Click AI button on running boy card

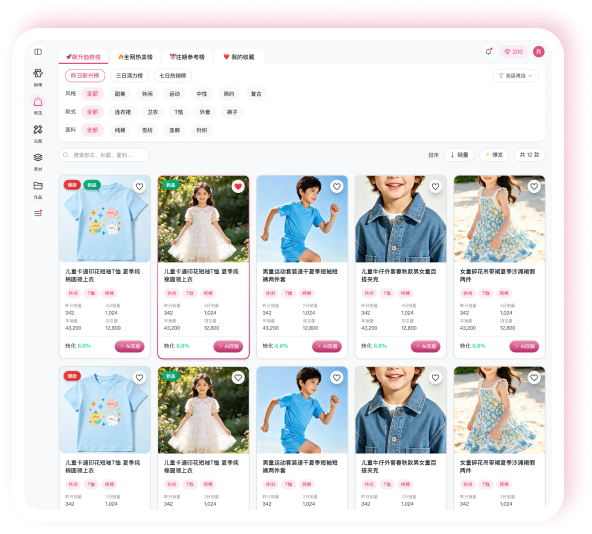[327, 346]
